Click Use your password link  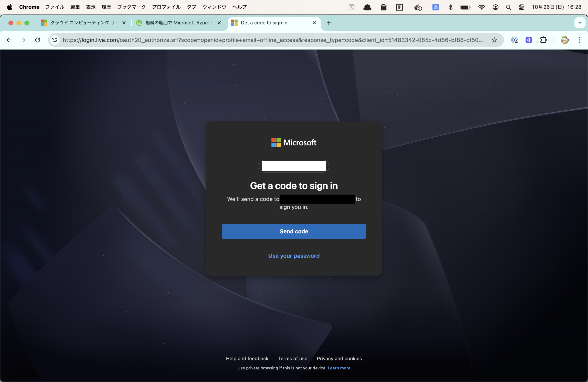click(294, 256)
